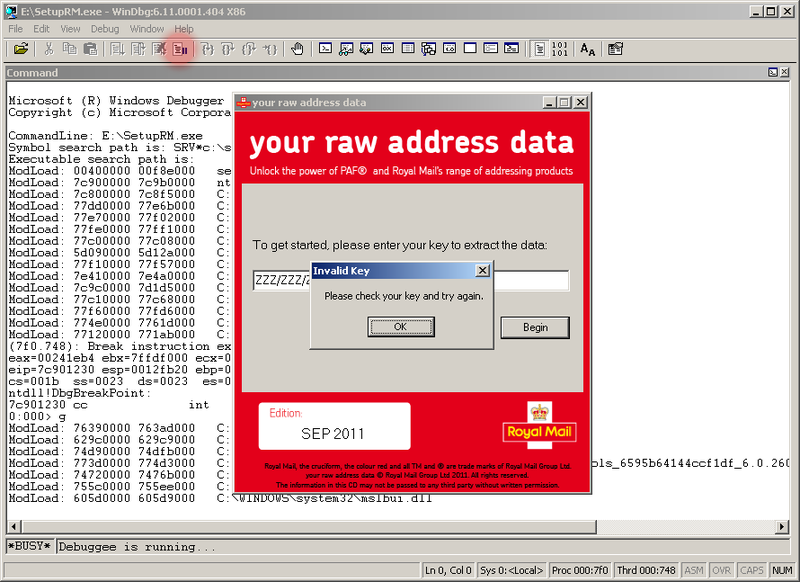This screenshot has width=800, height=582.
Task: Click the horizontal scrollbar thumb
Action: pos(309,526)
